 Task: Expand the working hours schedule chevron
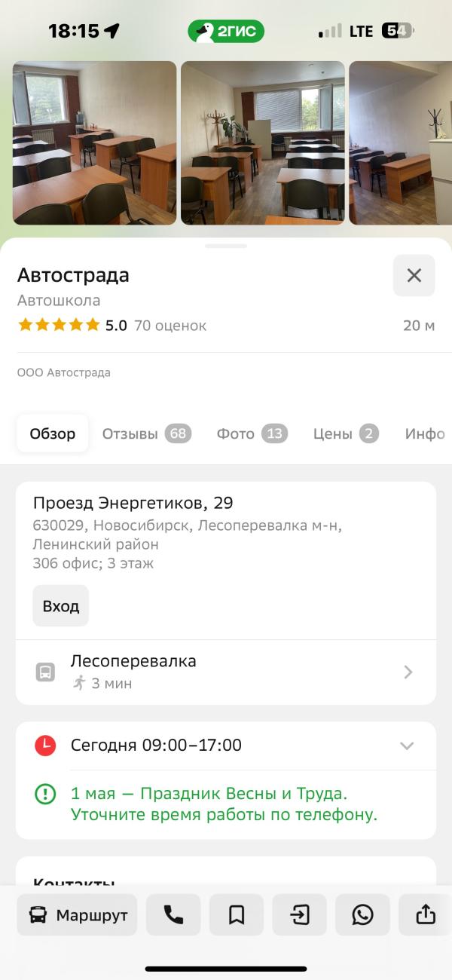pos(407,745)
